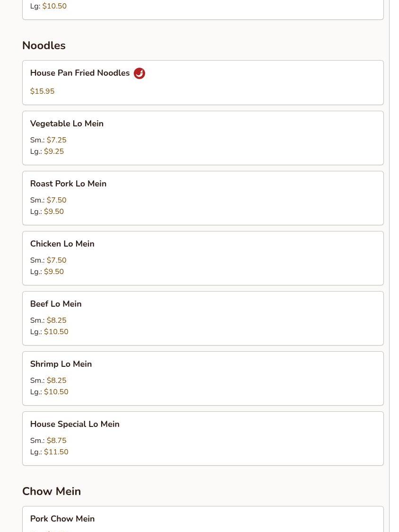This screenshot has width=399, height=532.
Task: Click the Shrimp Lo Mein title
Action: tap(61, 364)
